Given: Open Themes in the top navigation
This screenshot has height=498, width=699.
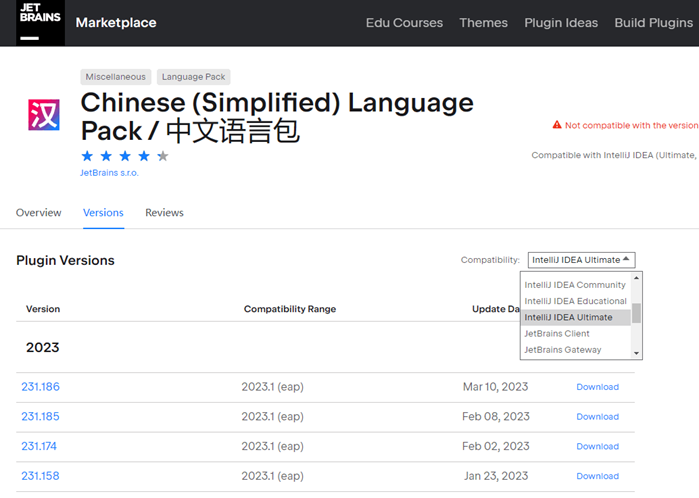Looking at the screenshot, I should tap(483, 23).
